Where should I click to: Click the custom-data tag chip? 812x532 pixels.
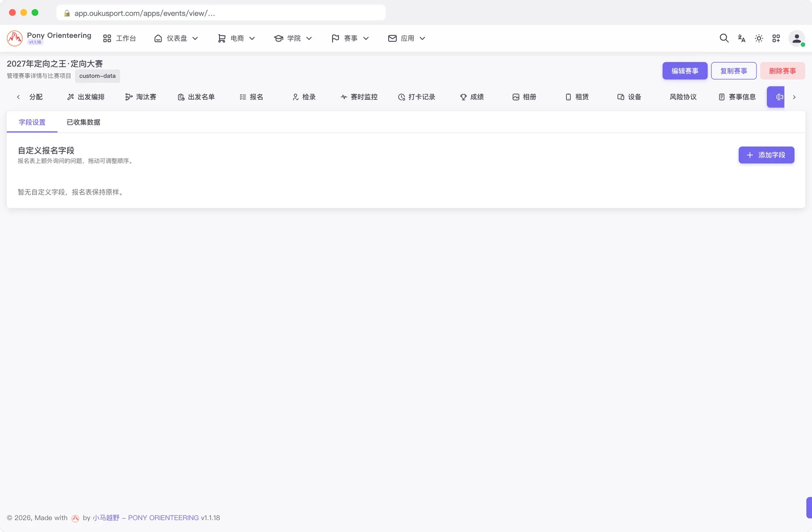click(97, 76)
